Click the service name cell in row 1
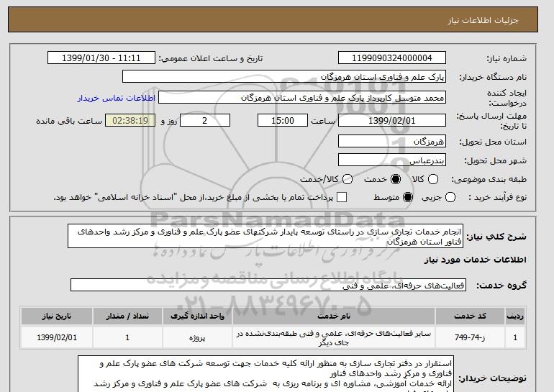Image resolution: width=554 pixels, height=392 pixels. [334, 337]
